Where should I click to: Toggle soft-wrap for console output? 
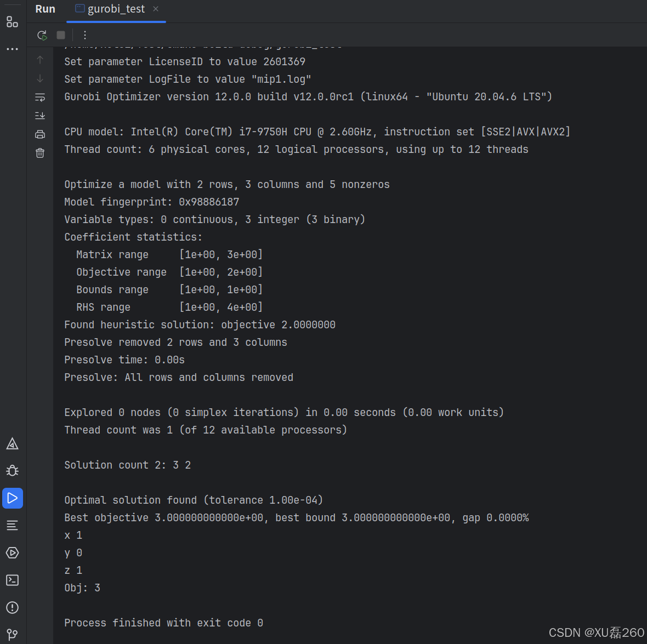pyautogui.click(x=39, y=97)
